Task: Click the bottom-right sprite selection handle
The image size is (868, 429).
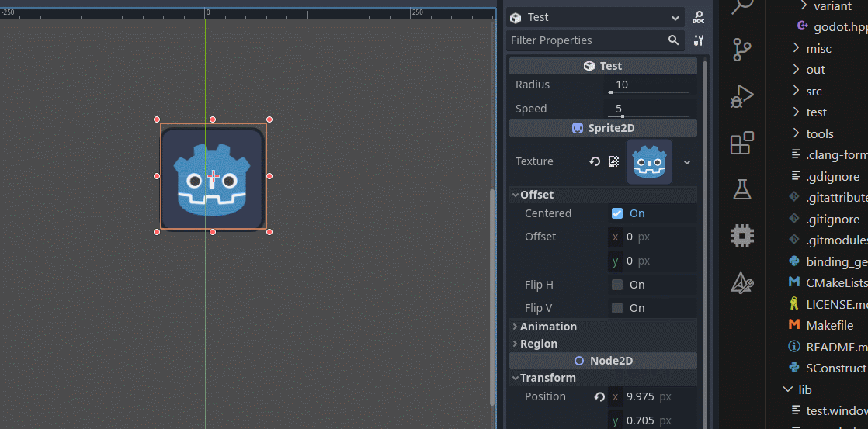Action: tap(269, 232)
